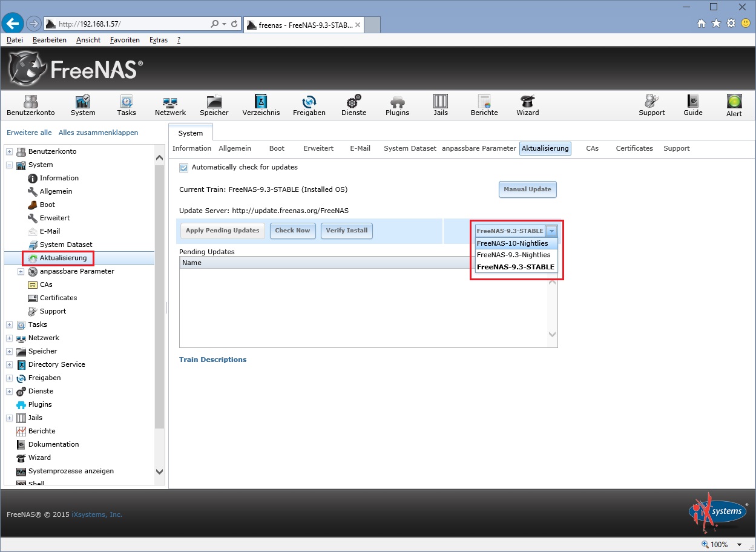Click the Verify Install button
The height and width of the screenshot is (552, 756).
pos(347,231)
